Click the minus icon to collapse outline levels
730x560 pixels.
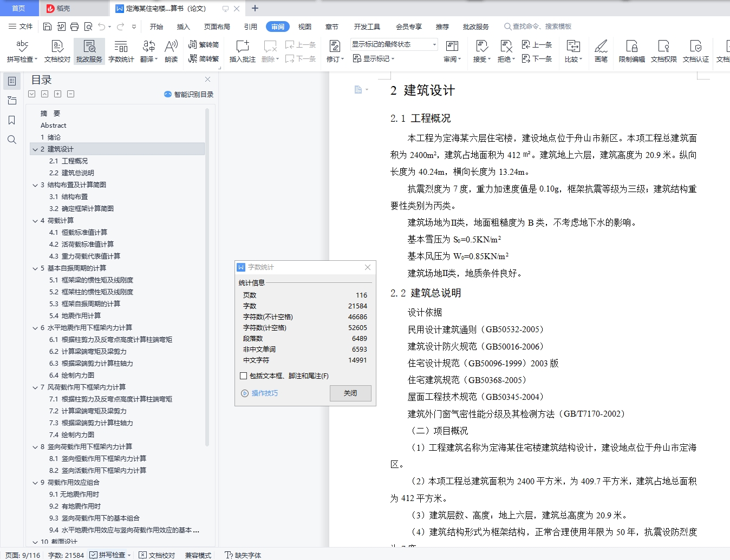click(x=70, y=94)
